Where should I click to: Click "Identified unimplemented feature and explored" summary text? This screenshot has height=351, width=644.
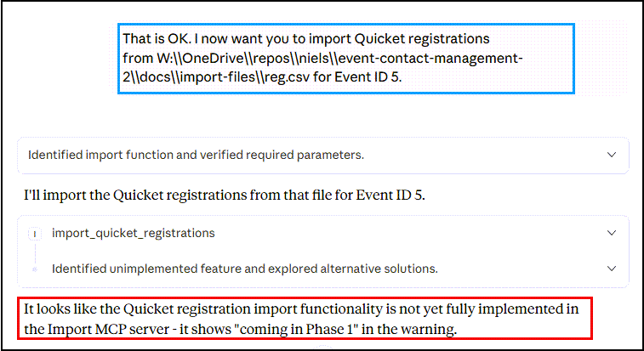click(244, 269)
